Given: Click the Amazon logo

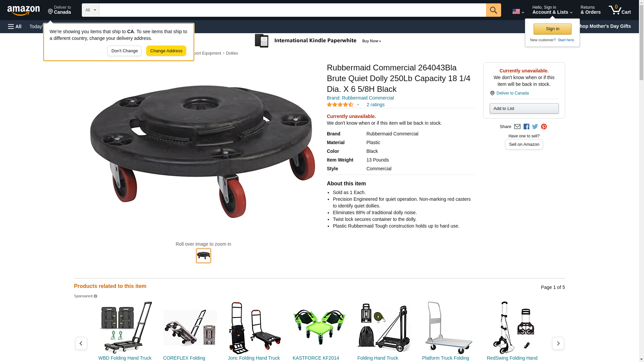Looking at the screenshot, I should tap(23, 10).
